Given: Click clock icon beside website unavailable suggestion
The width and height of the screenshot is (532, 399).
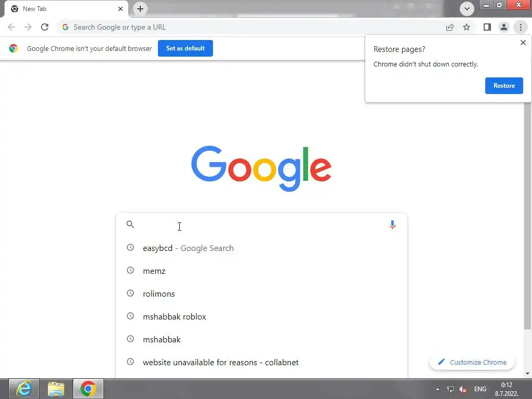Looking at the screenshot, I should click(x=130, y=362).
